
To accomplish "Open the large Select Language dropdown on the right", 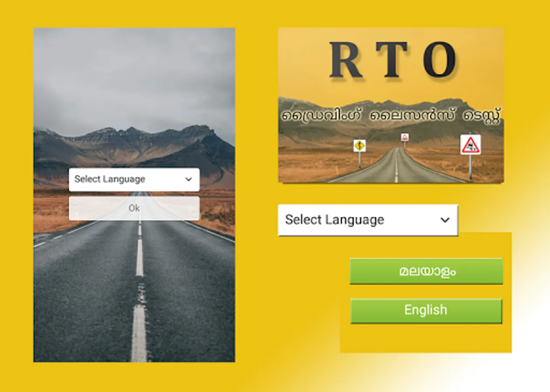I will pyautogui.click(x=368, y=220).
